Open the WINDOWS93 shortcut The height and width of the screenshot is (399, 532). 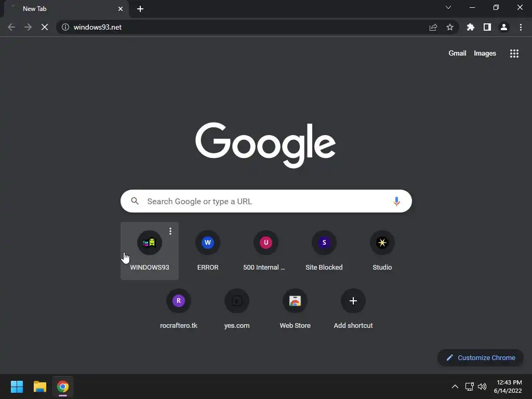pos(150,251)
